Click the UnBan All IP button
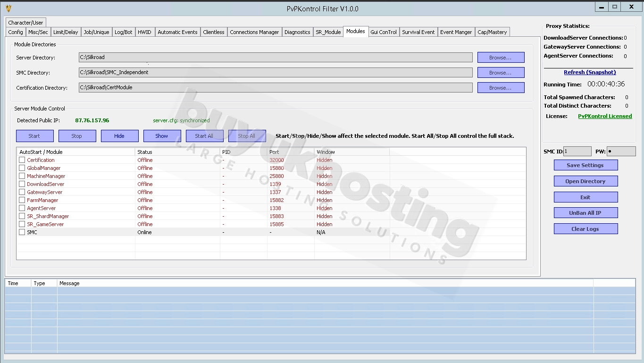Screen dimensions: 644x363 [585, 213]
